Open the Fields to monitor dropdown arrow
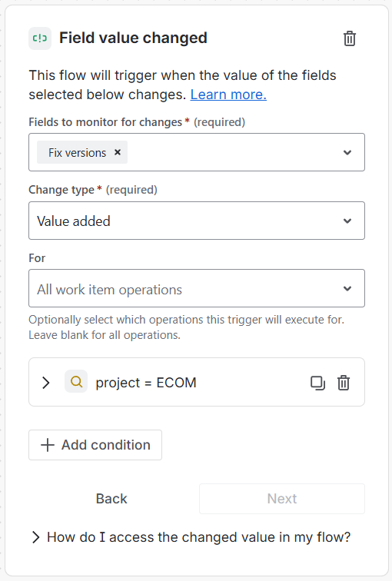 tap(347, 152)
